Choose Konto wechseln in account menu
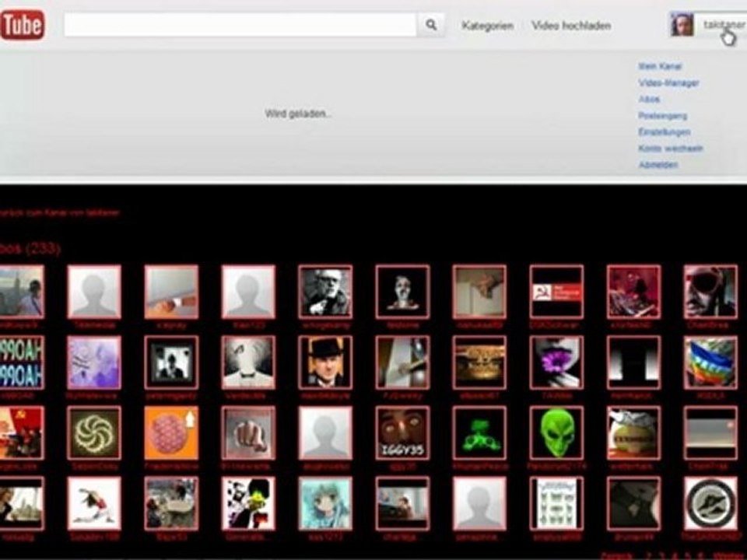Screen dimensions: 747x560 [670, 149]
